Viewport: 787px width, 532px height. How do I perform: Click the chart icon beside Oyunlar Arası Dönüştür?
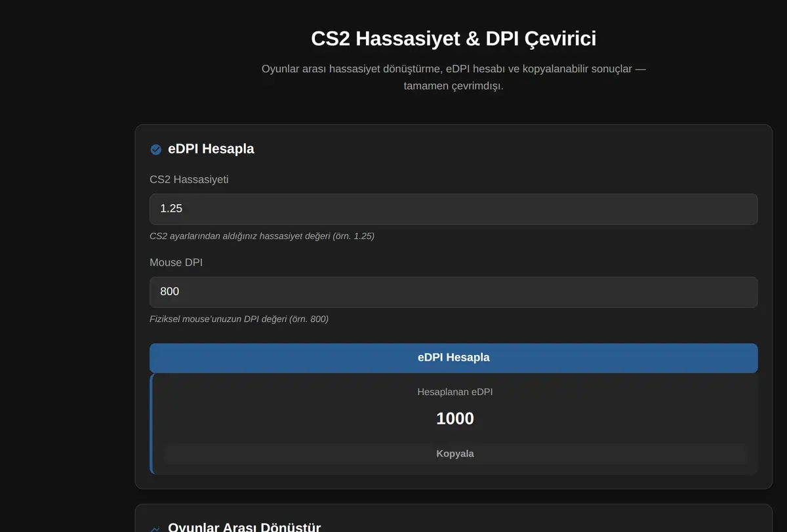pos(156,528)
